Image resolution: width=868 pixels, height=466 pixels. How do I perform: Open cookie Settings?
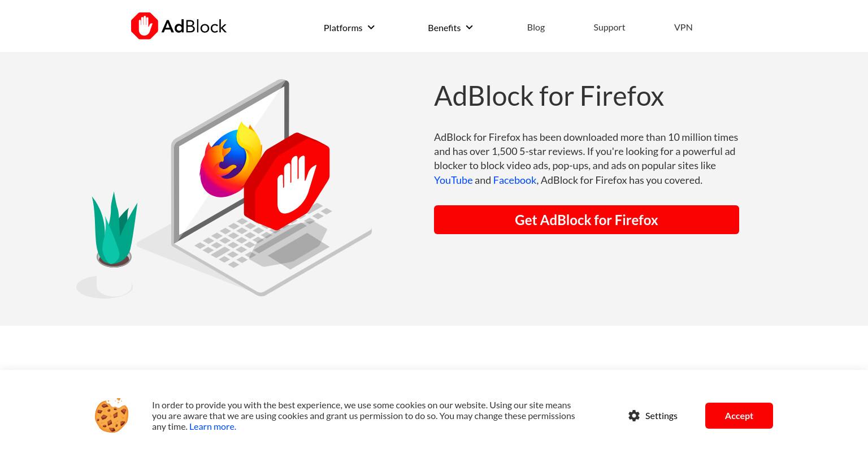(653, 416)
